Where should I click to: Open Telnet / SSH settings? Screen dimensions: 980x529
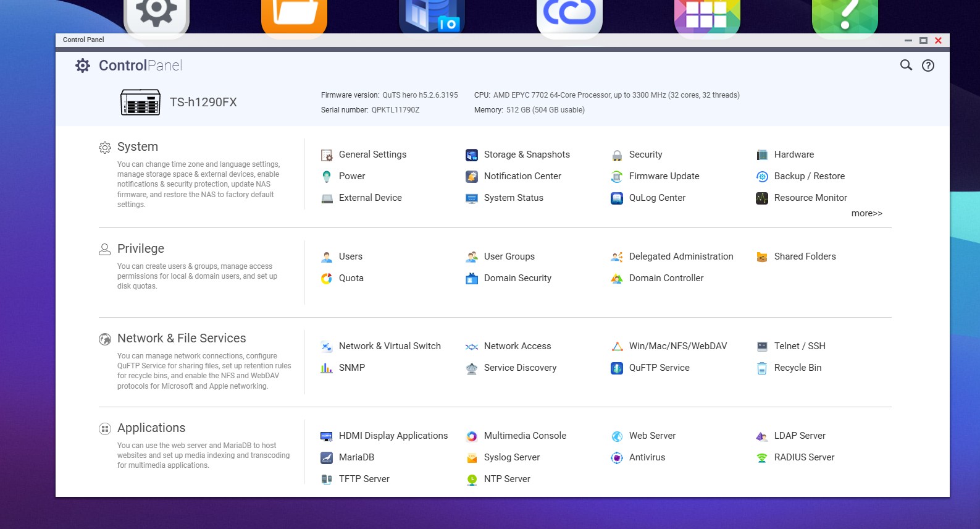pos(799,346)
